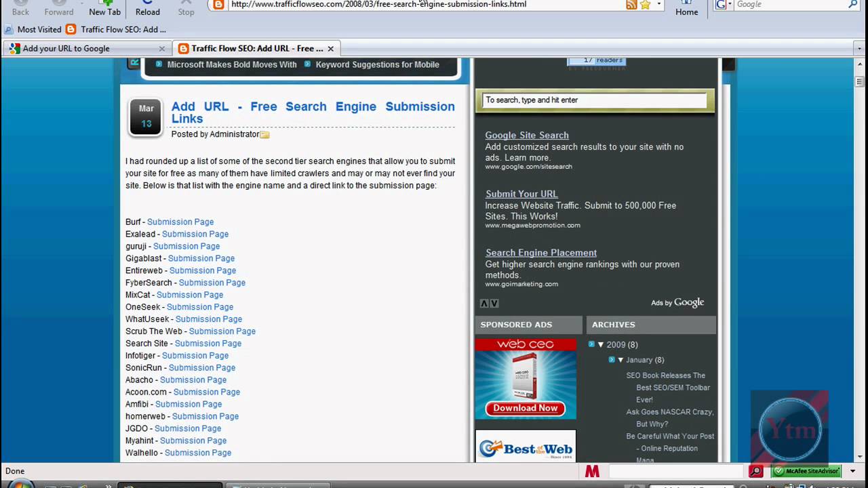Click the email post envelope icon
This screenshot has height=488, width=868.
tap(265, 135)
